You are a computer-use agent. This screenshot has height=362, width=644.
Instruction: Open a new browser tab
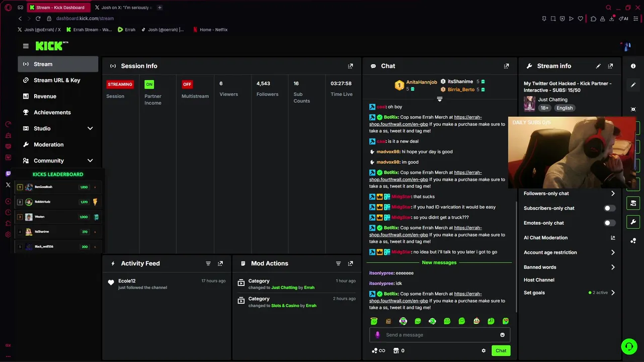pos(159,8)
